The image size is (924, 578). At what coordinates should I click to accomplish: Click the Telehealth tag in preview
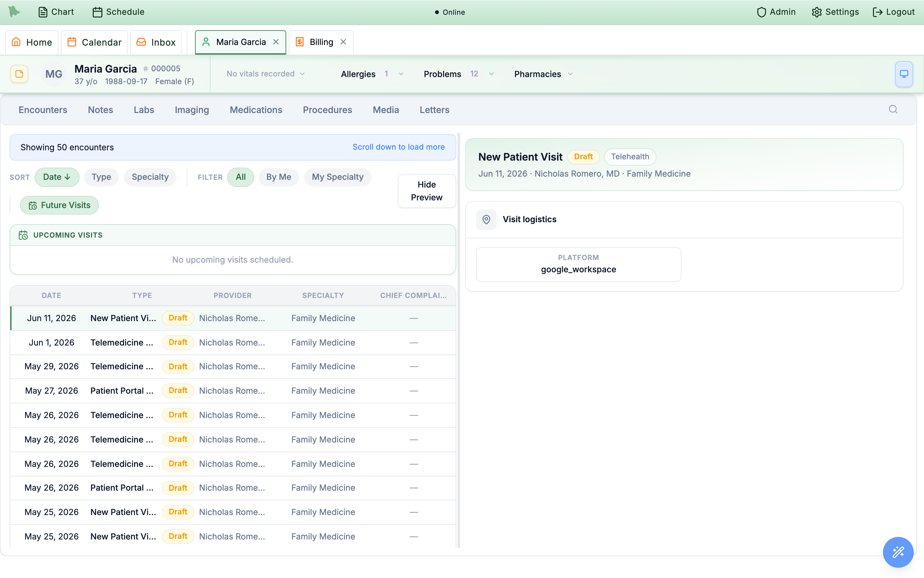(630, 157)
